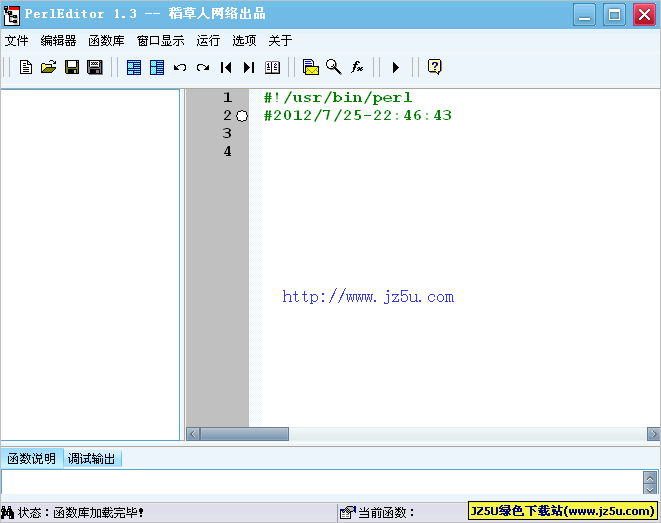This screenshot has width=661, height=523.
Task: Toggle the first blue panel layout icon
Action: pyautogui.click(x=134, y=67)
